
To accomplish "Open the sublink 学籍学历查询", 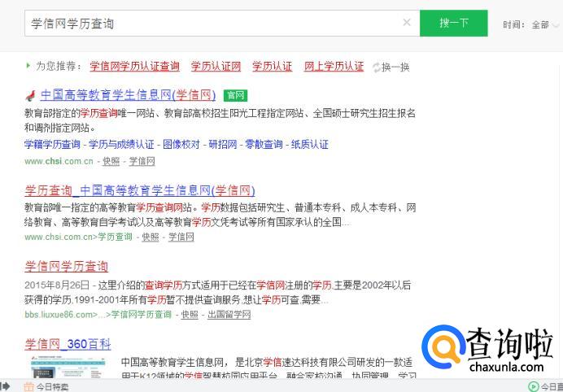I will click(x=52, y=144).
